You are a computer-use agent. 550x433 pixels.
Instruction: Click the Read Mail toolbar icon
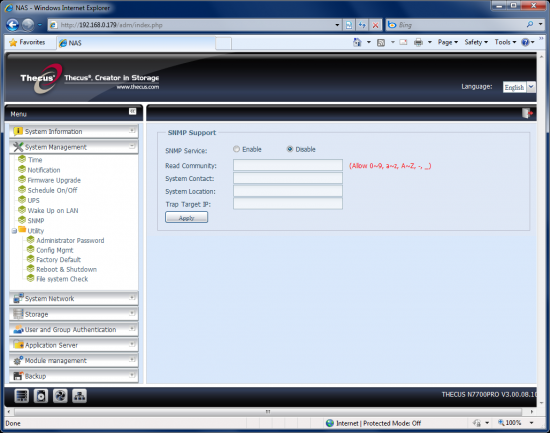coord(403,42)
